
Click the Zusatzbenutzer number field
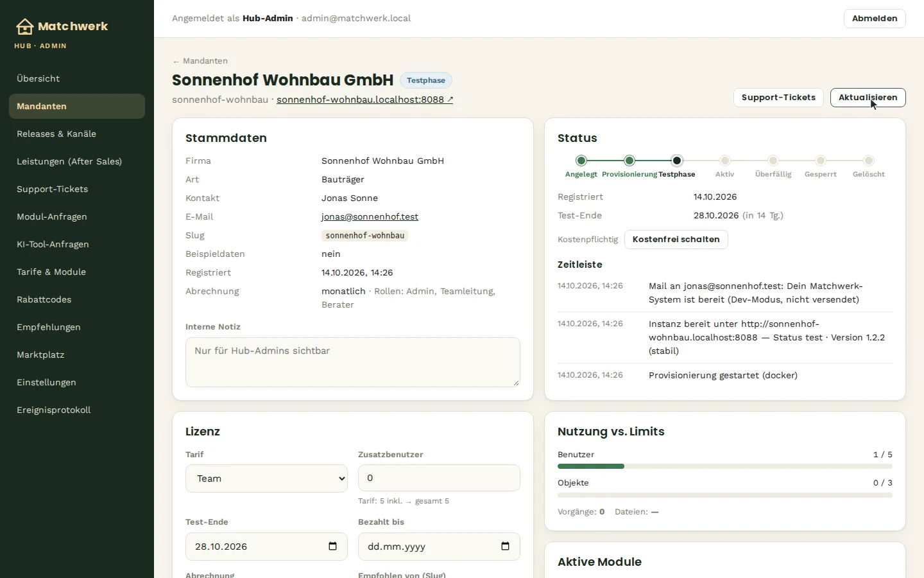(439, 478)
